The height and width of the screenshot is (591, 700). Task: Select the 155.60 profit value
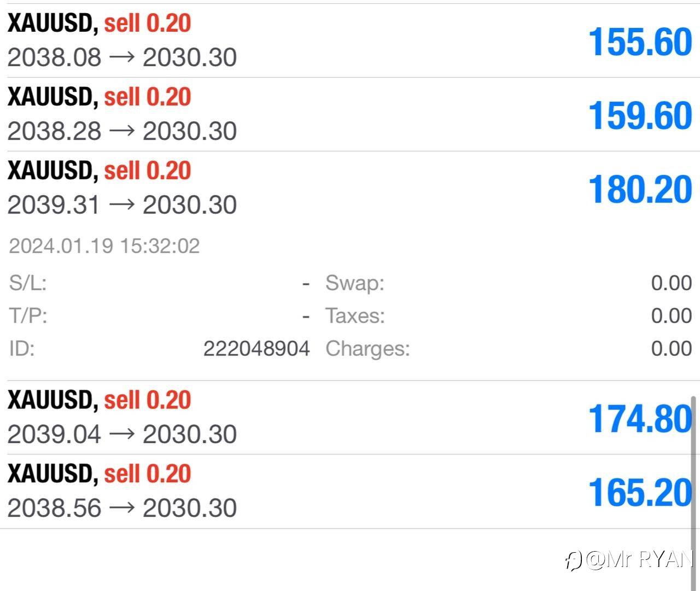(640, 42)
